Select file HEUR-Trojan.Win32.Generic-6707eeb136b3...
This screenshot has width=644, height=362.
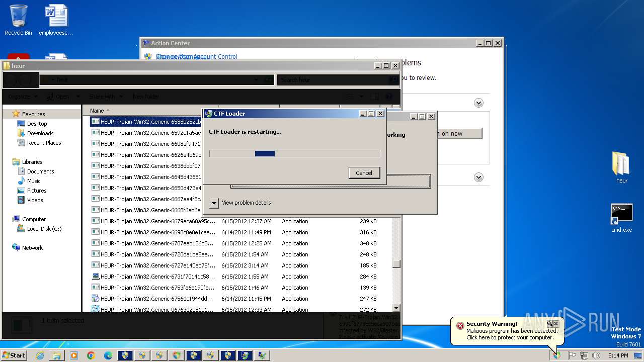pyautogui.click(x=153, y=243)
